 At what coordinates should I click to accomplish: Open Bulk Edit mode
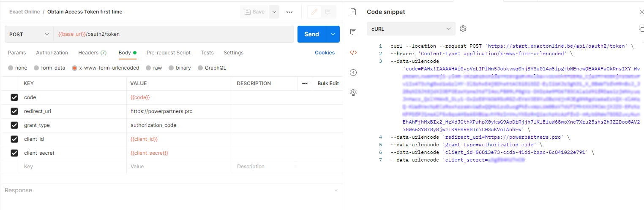(x=328, y=83)
